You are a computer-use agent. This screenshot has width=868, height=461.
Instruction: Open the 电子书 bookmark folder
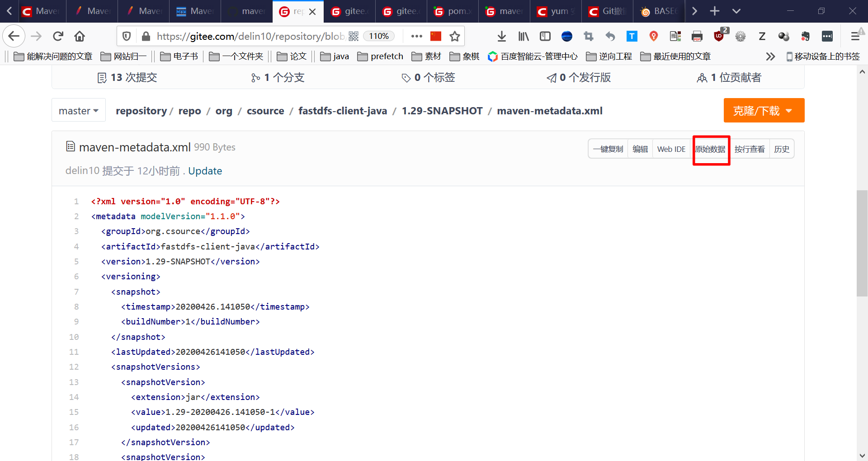(x=179, y=56)
